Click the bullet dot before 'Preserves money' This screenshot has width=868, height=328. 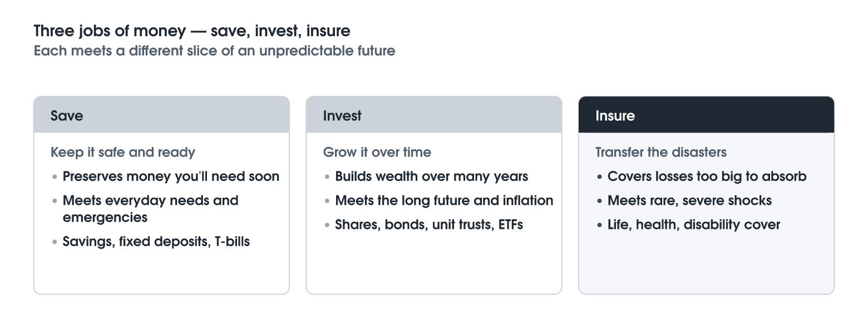[55, 177]
